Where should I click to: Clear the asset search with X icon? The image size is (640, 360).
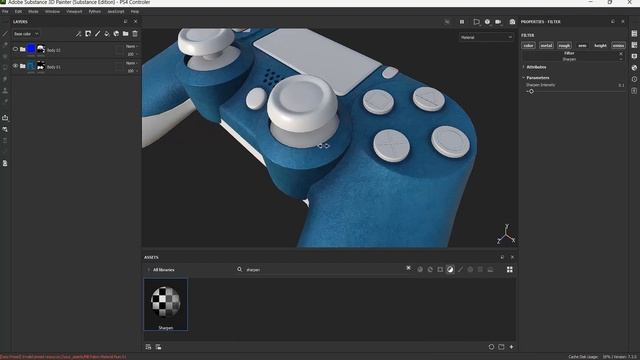click(x=409, y=268)
